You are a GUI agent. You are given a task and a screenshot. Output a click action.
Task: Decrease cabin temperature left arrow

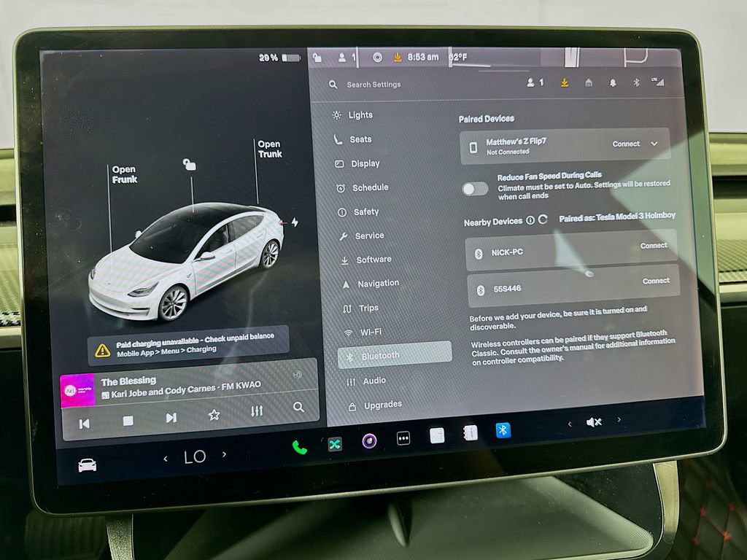point(166,459)
